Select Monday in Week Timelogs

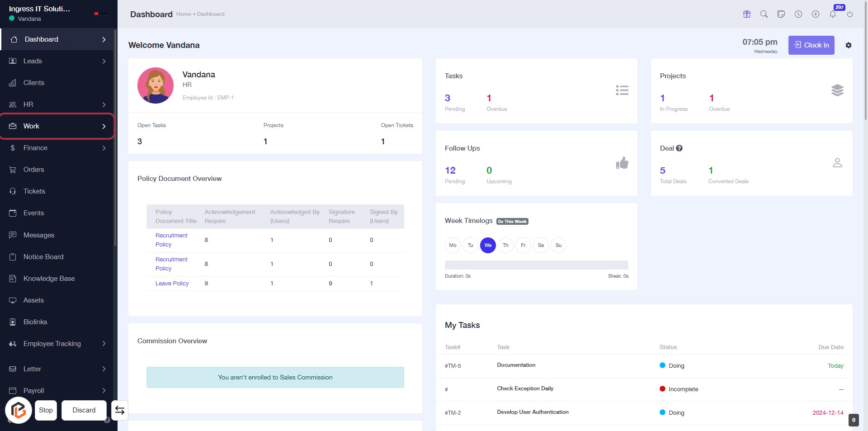pyautogui.click(x=453, y=245)
